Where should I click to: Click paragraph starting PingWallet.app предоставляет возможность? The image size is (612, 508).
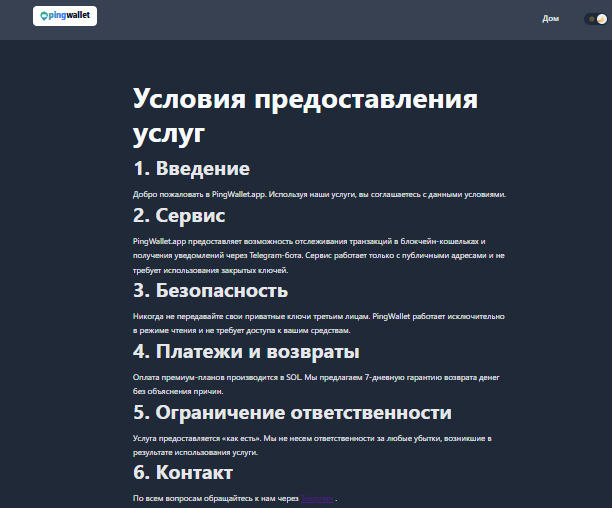coord(319,256)
